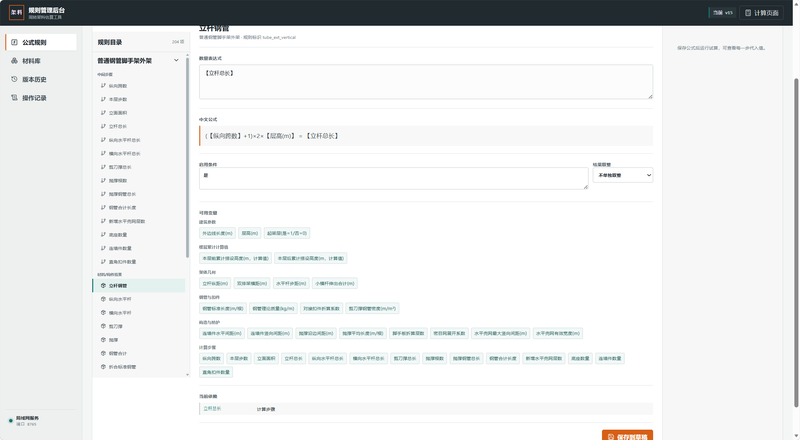Screen dimensions: 800x440
Task: Focus the 数量表达式 text area
Action: coord(426,82)
